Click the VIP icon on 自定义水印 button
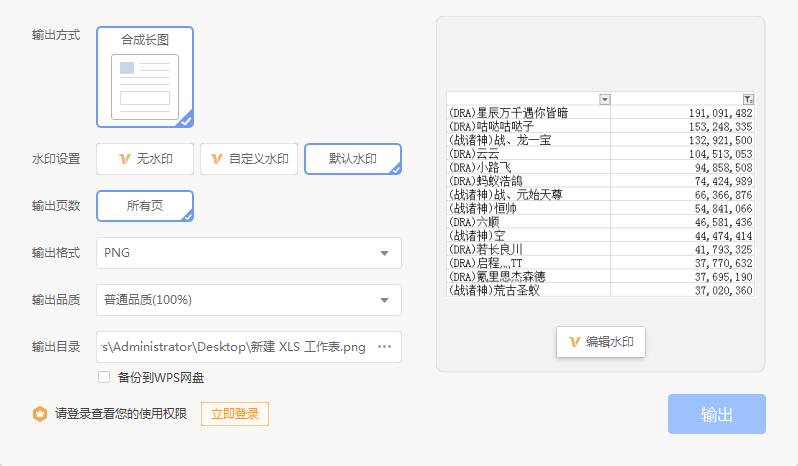This screenshot has height=466, width=798. (x=217, y=159)
